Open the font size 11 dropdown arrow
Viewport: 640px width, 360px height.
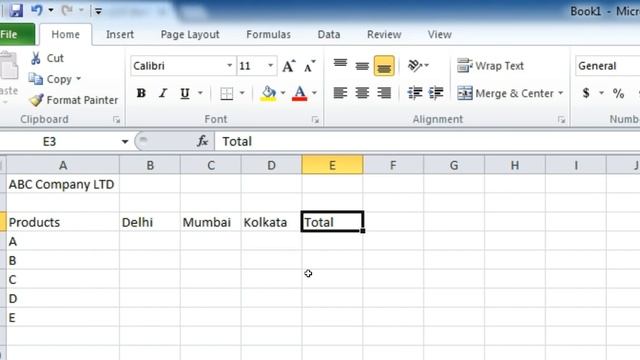[x=270, y=66]
